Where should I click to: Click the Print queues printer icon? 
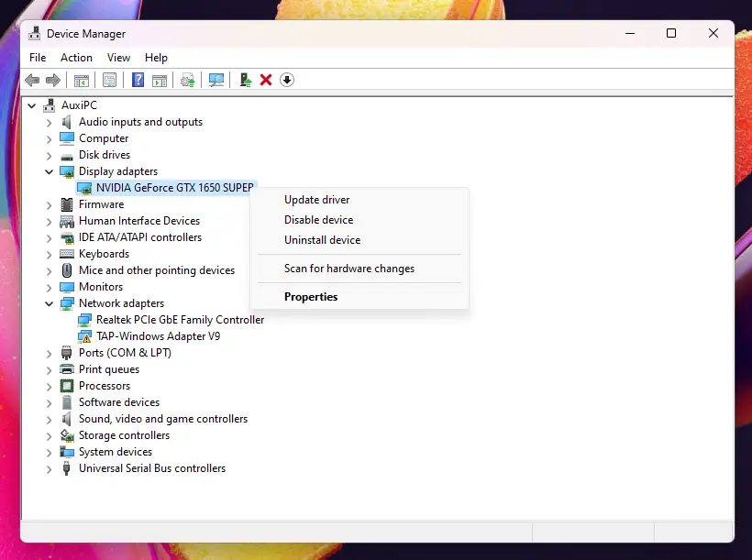pyautogui.click(x=67, y=369)
